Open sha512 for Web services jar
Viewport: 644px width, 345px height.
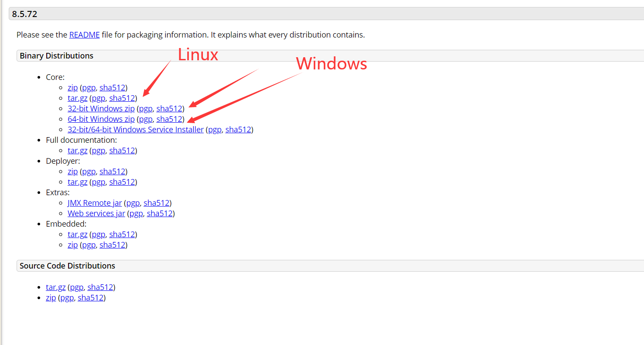pyautogui.click(x=159, y=214)
